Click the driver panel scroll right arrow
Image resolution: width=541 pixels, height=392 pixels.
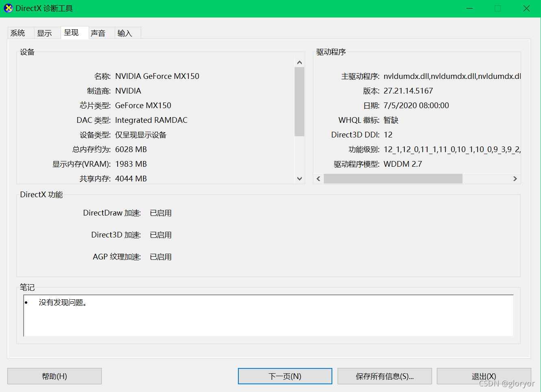click(515, 179)
